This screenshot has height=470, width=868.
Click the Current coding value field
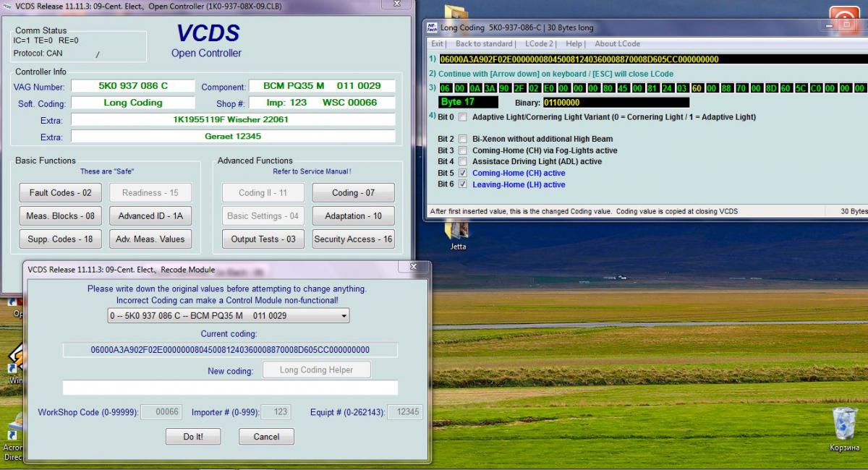[x=230, y=350]
